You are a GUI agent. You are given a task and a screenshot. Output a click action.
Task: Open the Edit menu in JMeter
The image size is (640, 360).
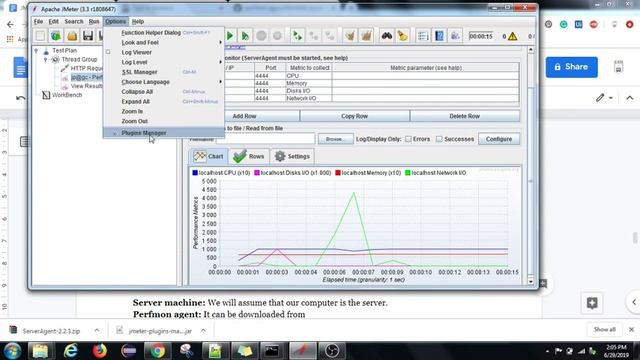pyautogui.click(x=53, y=21)
